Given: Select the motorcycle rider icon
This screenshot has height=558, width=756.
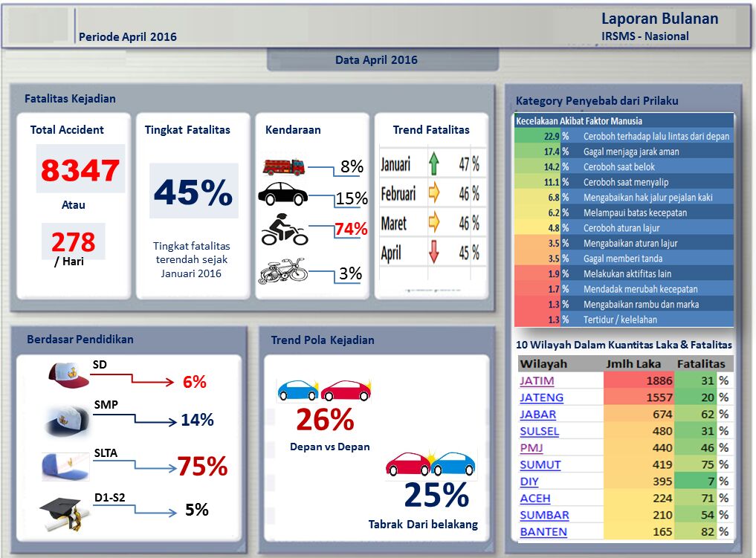Looking at the screenshot, I should click(x=284, y=231).
